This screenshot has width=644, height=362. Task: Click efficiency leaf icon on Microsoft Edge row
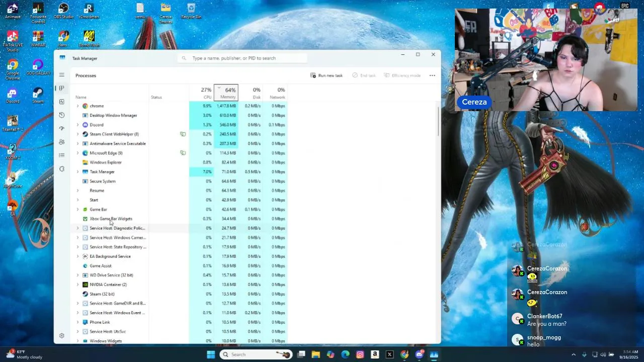183,153
